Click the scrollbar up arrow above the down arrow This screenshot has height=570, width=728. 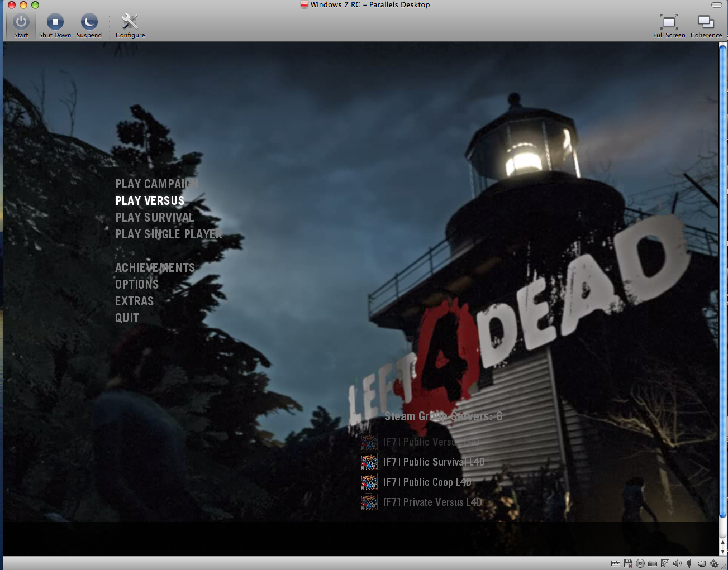(722, 543)
